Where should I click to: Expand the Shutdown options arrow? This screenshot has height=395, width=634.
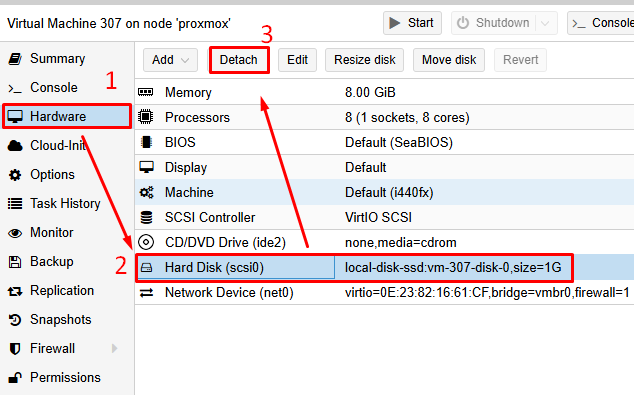click(x=545, y=23)
